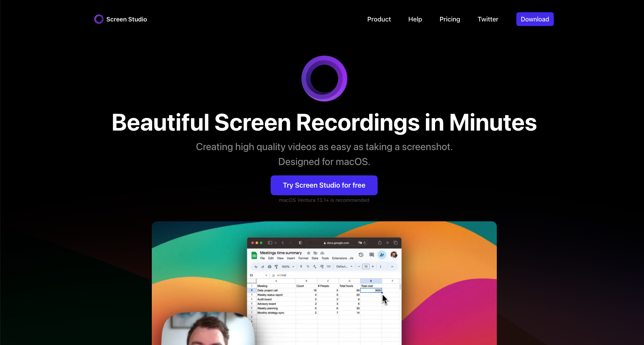Click the minus to decrease font size

(359, 267)
